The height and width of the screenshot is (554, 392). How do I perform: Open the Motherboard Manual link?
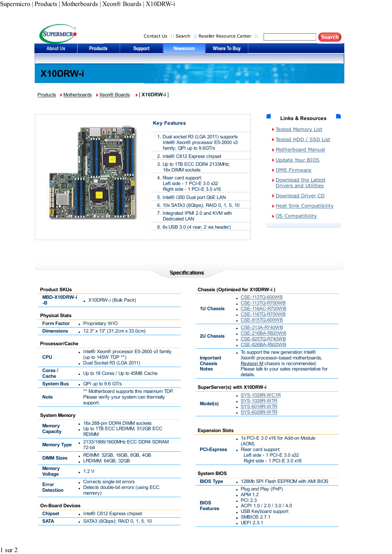(x=300, y=149)
